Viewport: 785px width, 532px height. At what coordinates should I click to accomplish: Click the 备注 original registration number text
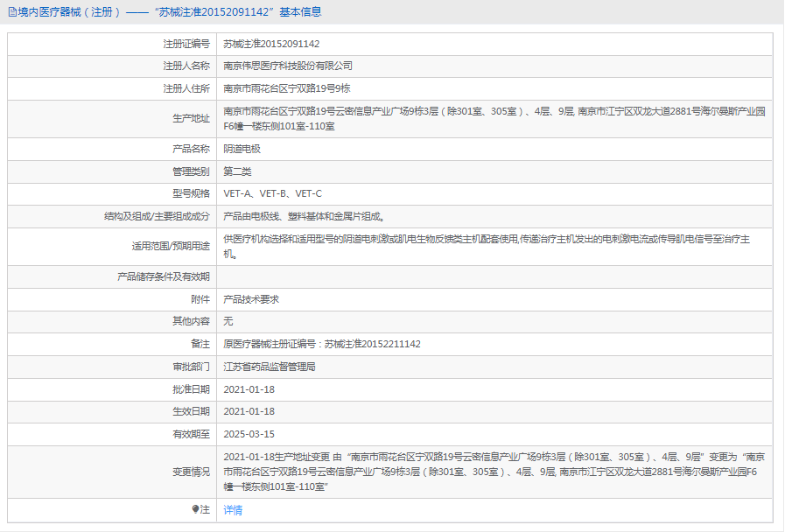pos(322,344)
